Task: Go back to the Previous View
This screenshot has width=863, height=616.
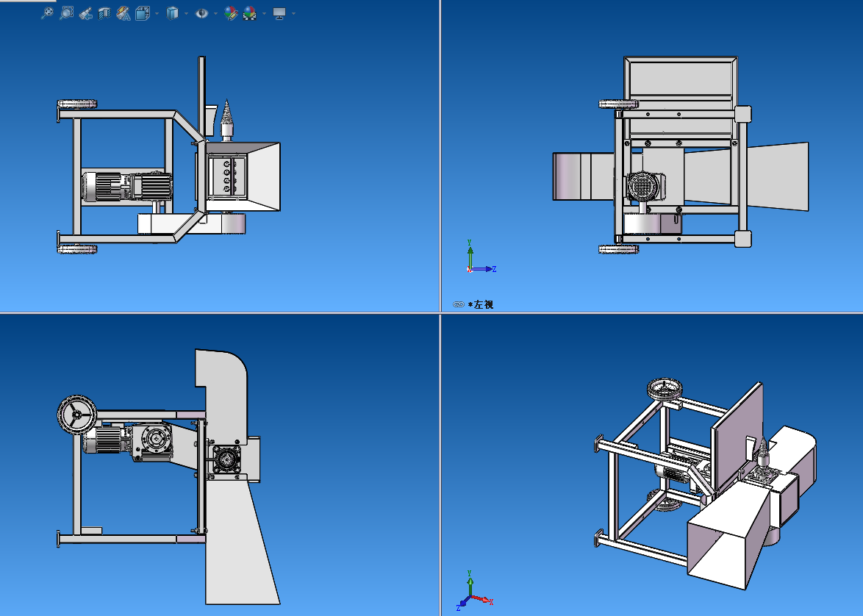Action: (85, 13)
